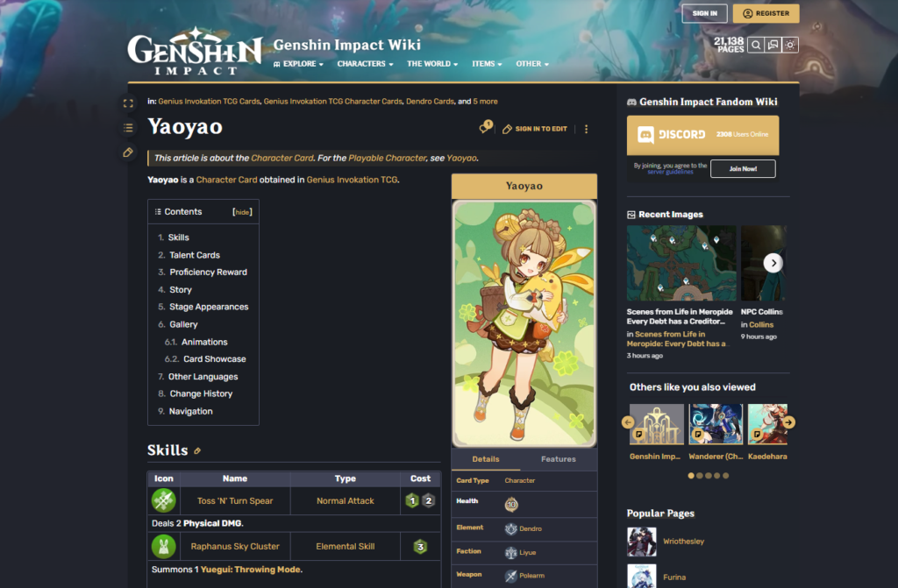This screenshot has height=588, width=898.
Task: Click Register button
Action: click(x=766, y=13)
